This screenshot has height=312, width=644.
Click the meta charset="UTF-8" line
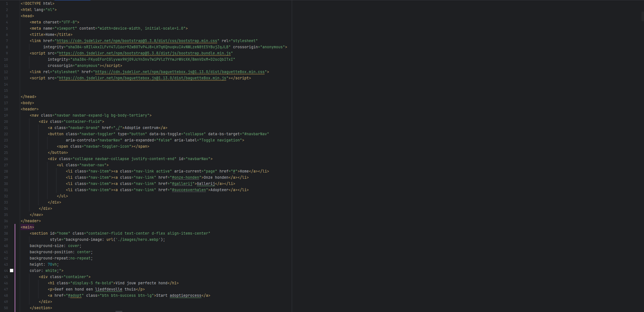pyautogui.click(x=55, y=22)
